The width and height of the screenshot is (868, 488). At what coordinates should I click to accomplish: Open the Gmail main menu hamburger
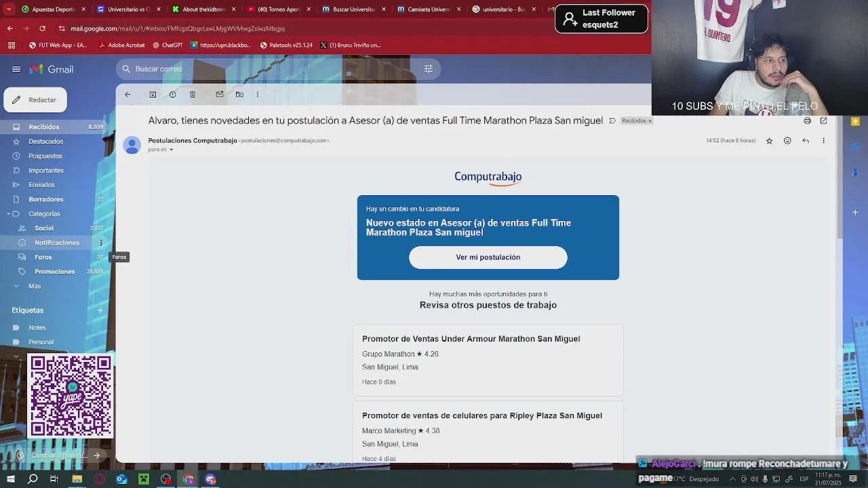pos(16,69)
